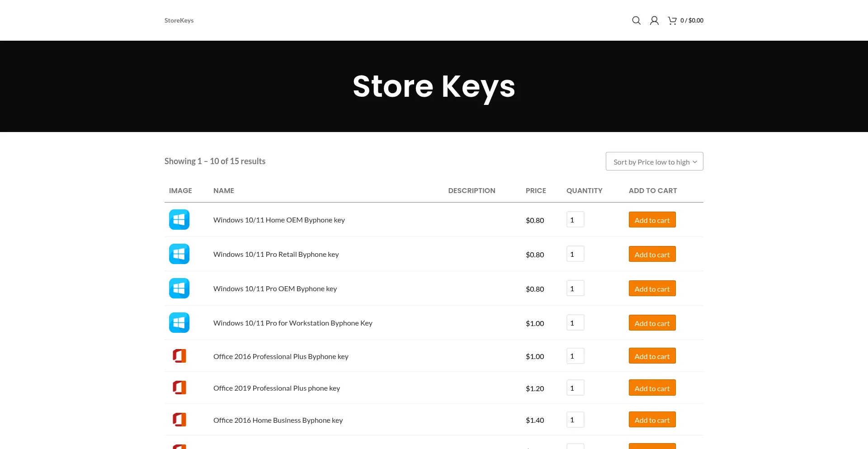
Task: Click Office icon for 2019 Professional Plus
Action: (179, 388)
